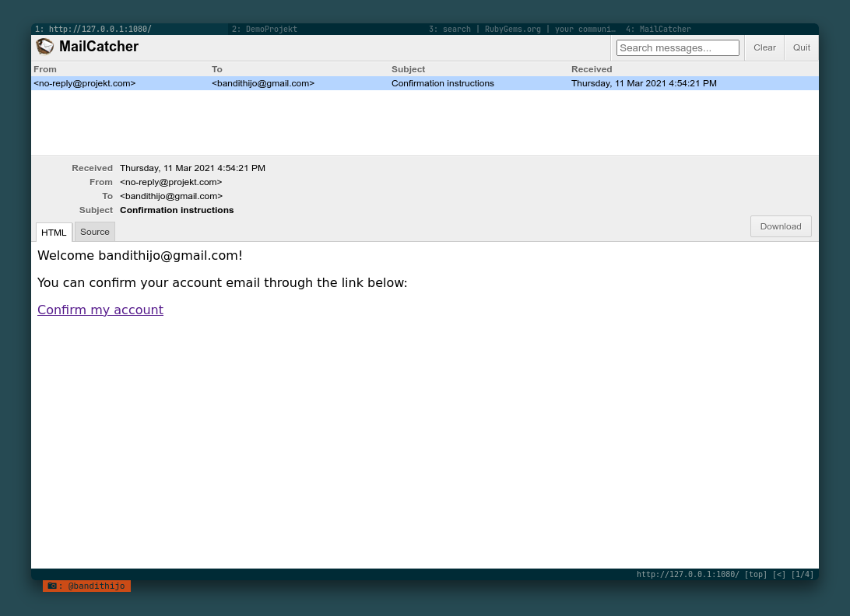The height and width of the screenshot is (616, 850).
Task: Focus the Search messages field
Action: pyautogui.click(x=677, y=48)
